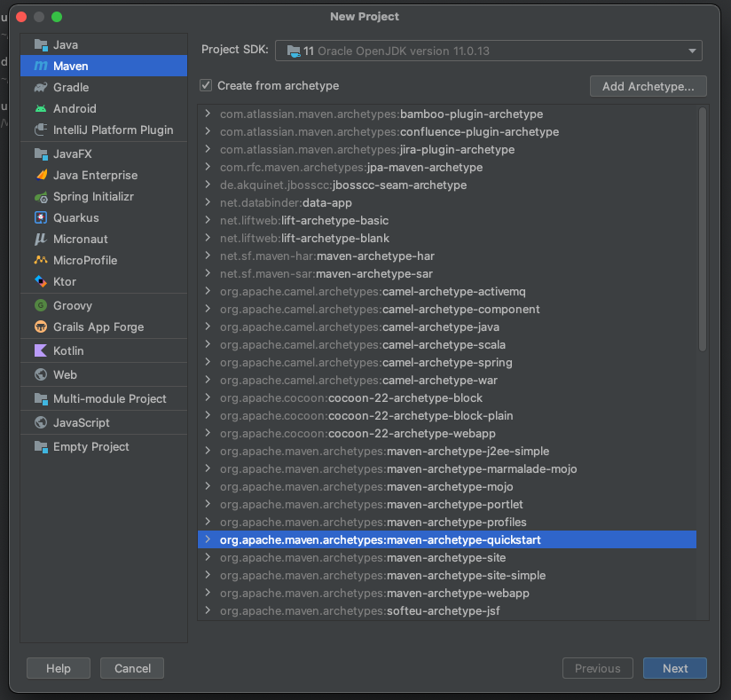Viewport: 731px width, 700px height.
Task: Select maven-archetype-profiles row
Action: (447, 522)
